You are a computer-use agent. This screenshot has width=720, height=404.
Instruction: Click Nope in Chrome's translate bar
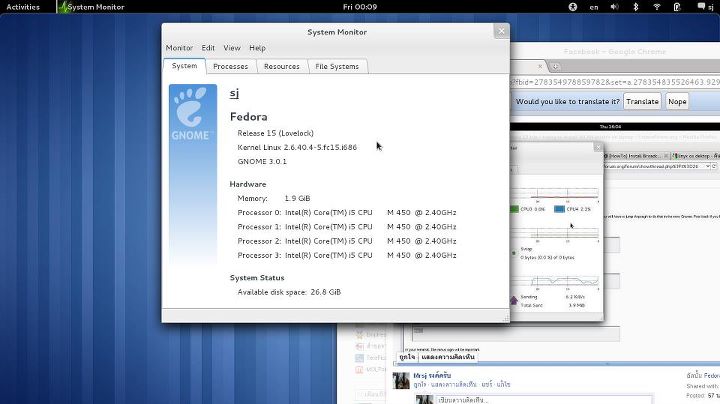pos(677,101)
